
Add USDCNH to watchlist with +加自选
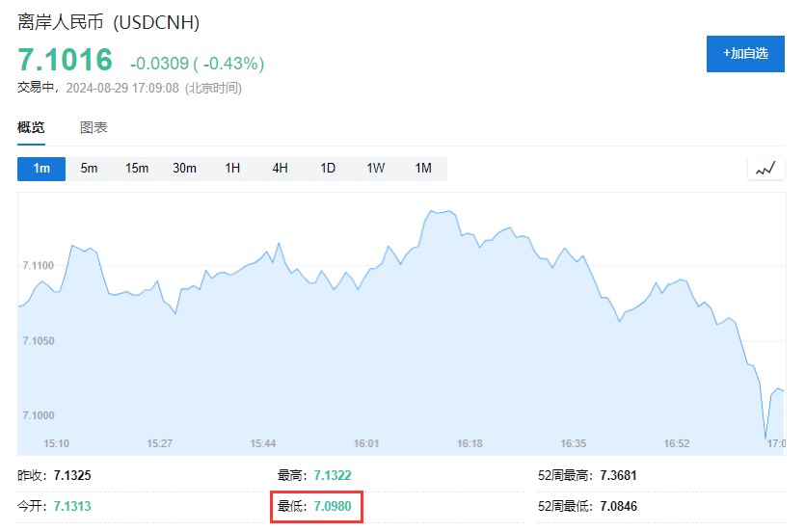click(745, 54)
